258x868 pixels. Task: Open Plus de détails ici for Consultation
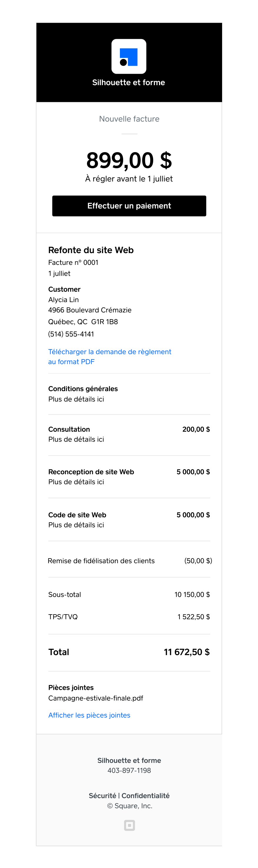[x=76, y=439]
